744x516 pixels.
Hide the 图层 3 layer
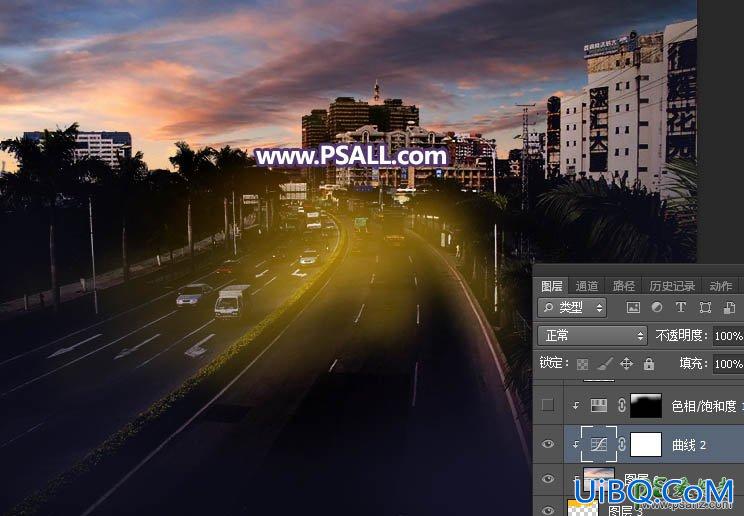coord(548,511)
